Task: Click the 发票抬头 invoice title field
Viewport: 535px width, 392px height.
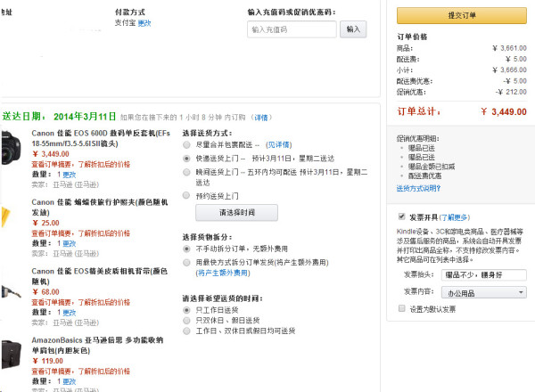Action: coord(484,274)
